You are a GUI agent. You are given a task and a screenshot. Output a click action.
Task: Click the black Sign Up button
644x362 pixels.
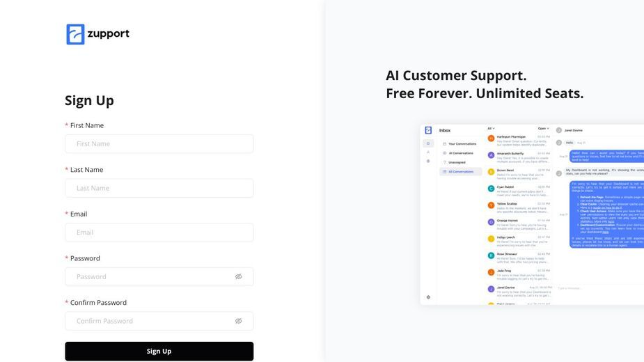[159, 352]
